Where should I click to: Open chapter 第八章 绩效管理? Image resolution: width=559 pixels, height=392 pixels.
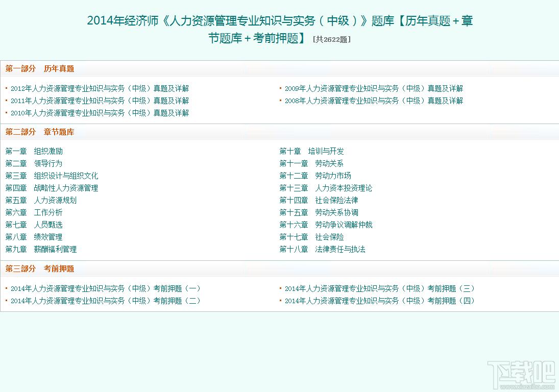point(34,237)
